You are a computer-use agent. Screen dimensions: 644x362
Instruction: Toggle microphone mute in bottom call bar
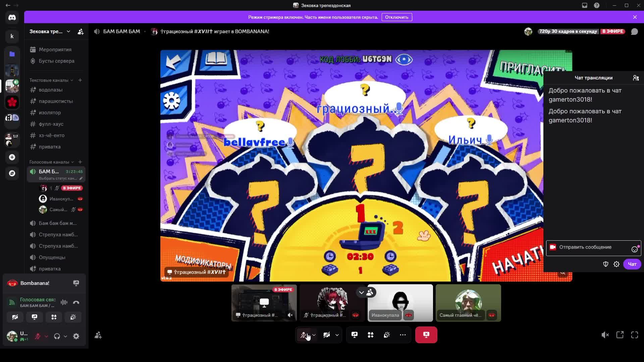pos(304,335)
